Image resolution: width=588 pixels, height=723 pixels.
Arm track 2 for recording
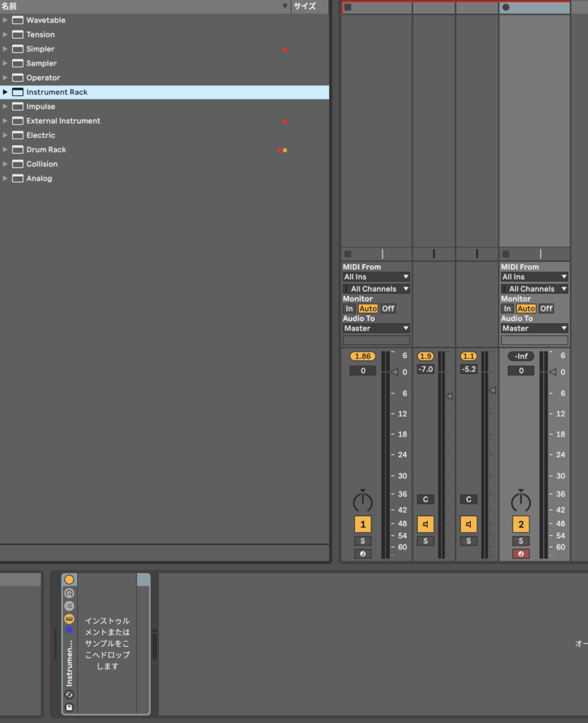click(x=520, y=554)
